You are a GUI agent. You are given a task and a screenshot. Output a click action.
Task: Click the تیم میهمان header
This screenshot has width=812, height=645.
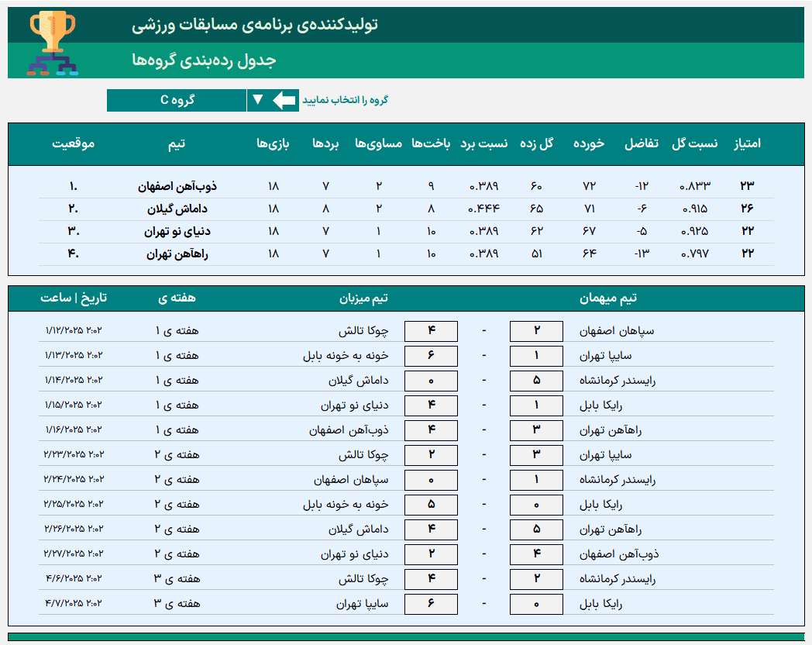[x=608, y=298]
